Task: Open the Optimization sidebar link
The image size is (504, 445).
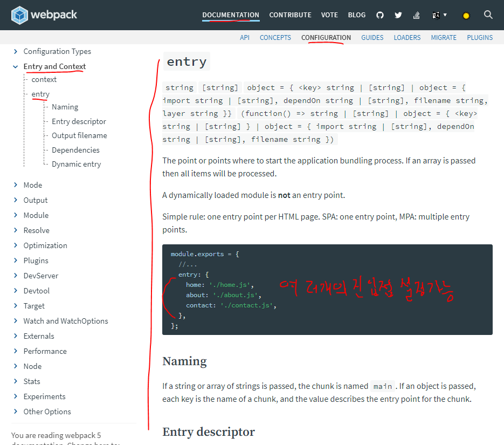Action: [x=45, y=245]
